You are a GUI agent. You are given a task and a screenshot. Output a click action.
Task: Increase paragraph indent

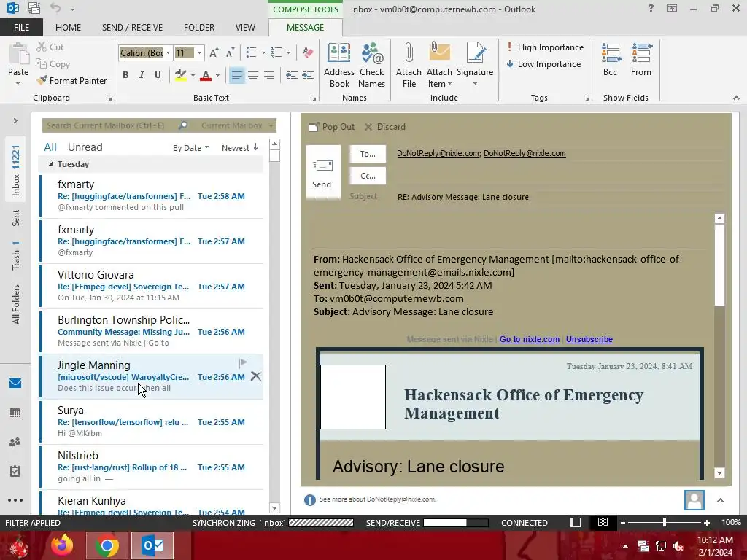[x=308, y=75]
